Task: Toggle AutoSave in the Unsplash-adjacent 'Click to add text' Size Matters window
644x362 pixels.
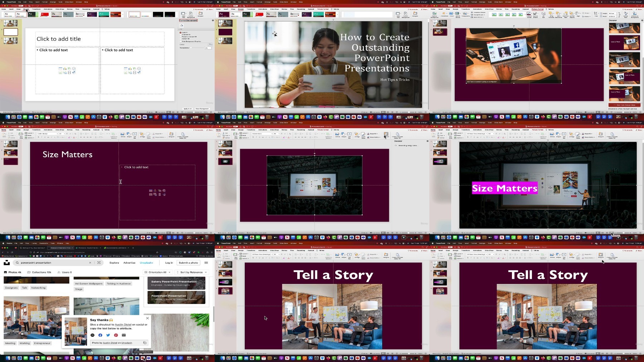Action: 21,126
